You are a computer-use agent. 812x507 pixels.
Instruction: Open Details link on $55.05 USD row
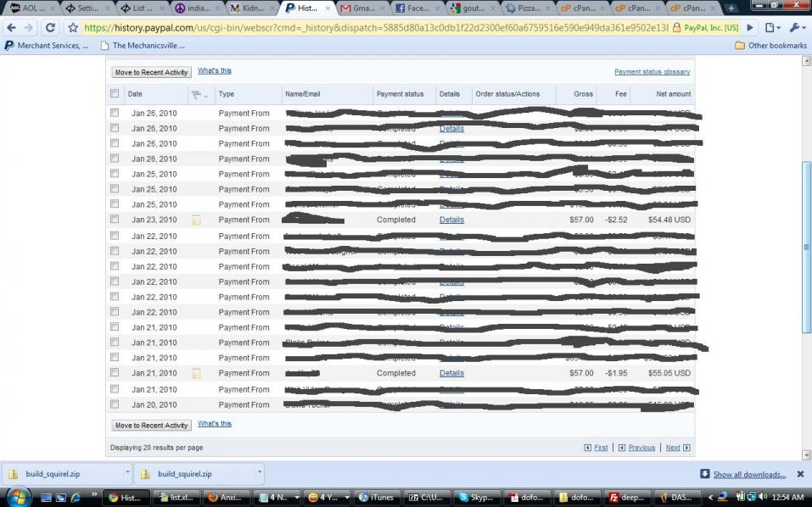451,373
